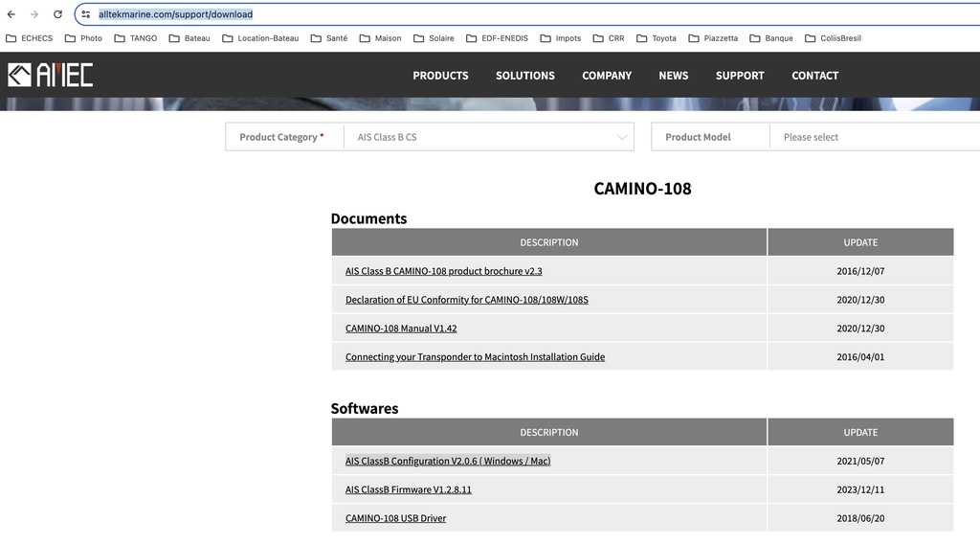Open the Toyota bookmark folder
Screen dimensions: 980x545
(x=657, y=38)
